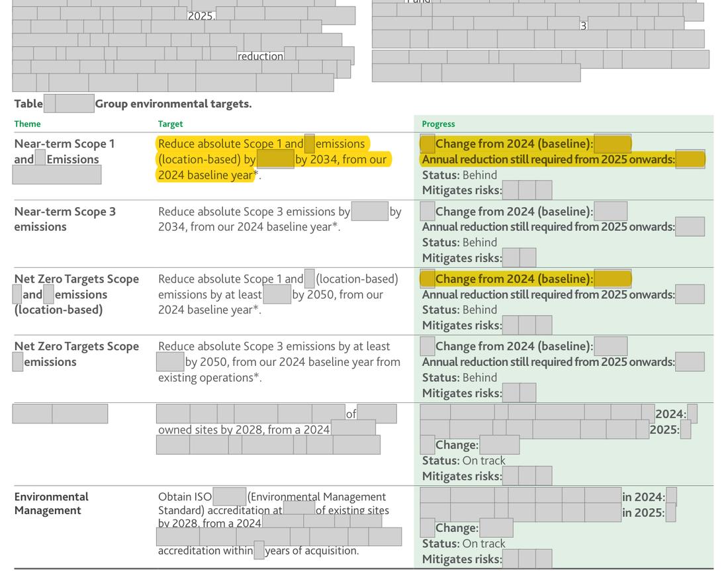Click 'Status: On track' in the owned sites row
This screenshot has width=728, height=571.
pos(463,461)
